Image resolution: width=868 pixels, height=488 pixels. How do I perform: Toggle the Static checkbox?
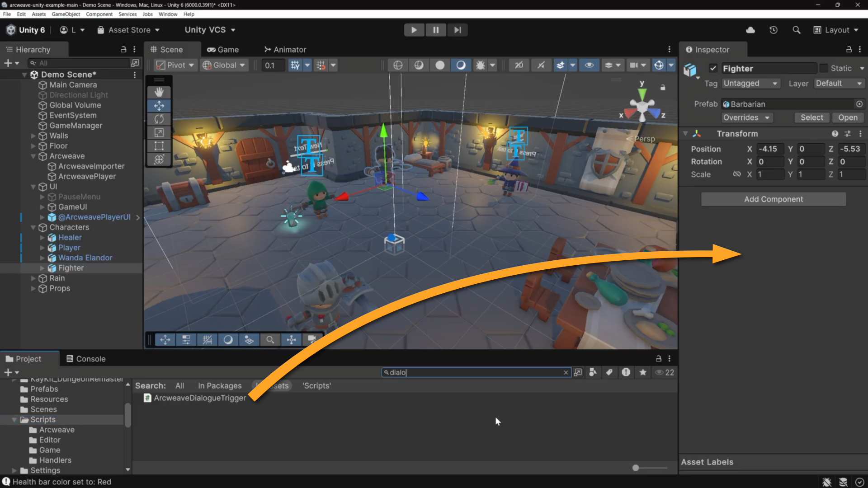[824, 68]
